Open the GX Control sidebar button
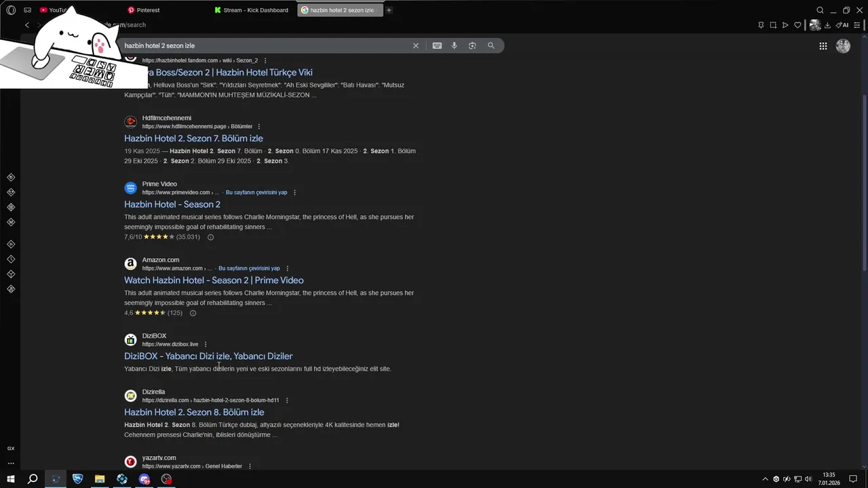 pyautogui.click(x=11, y=448)
